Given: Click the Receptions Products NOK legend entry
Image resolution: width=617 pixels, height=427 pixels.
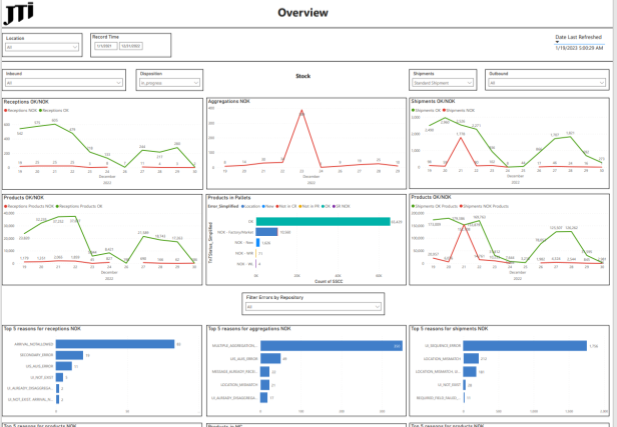Looking at the screenshot, I should [x=29, y=206].
